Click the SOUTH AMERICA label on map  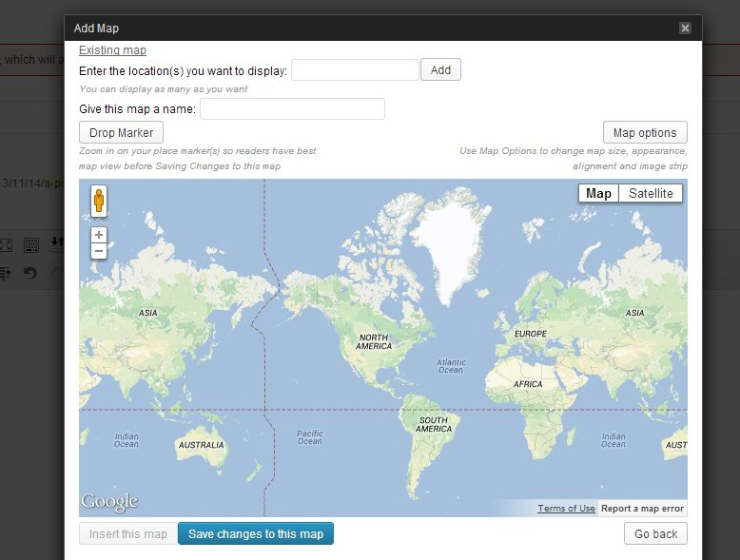point(434,424)
